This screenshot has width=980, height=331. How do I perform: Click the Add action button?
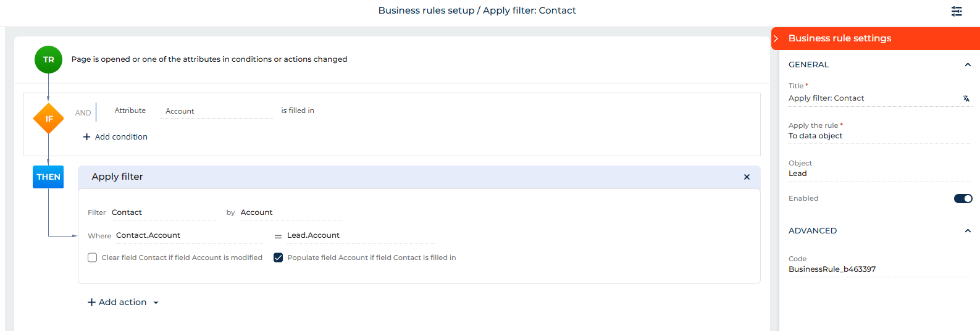point(117,302)
